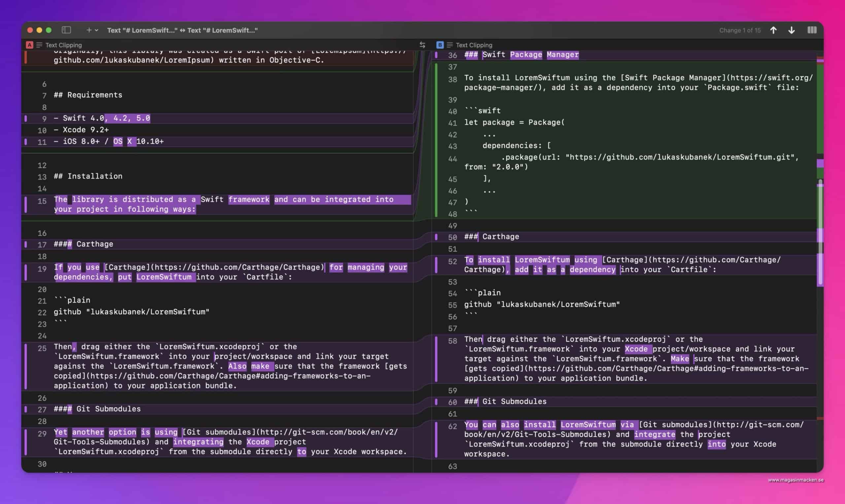
Task: Click change marker on right line 60
Action: (x=436, y=401)
